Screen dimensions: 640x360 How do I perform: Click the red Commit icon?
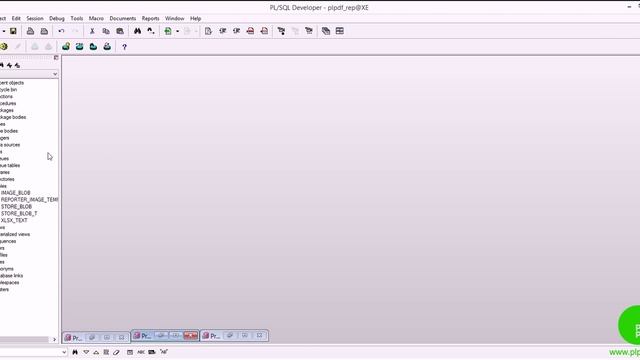[250, 31]
